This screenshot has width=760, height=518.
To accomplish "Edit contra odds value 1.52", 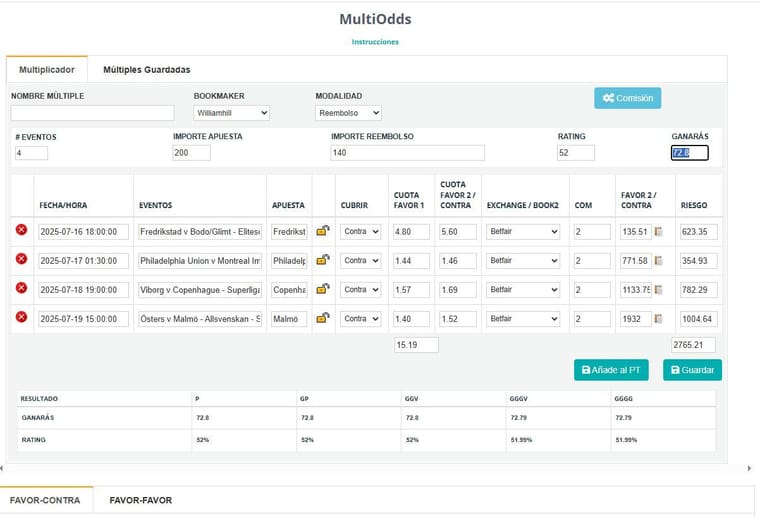I will [x=458, y=319].
